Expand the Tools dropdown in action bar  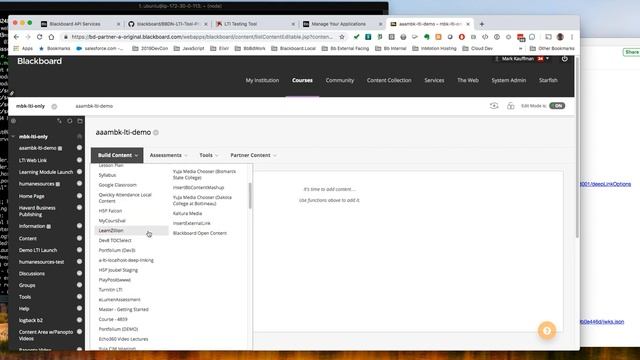209,155
